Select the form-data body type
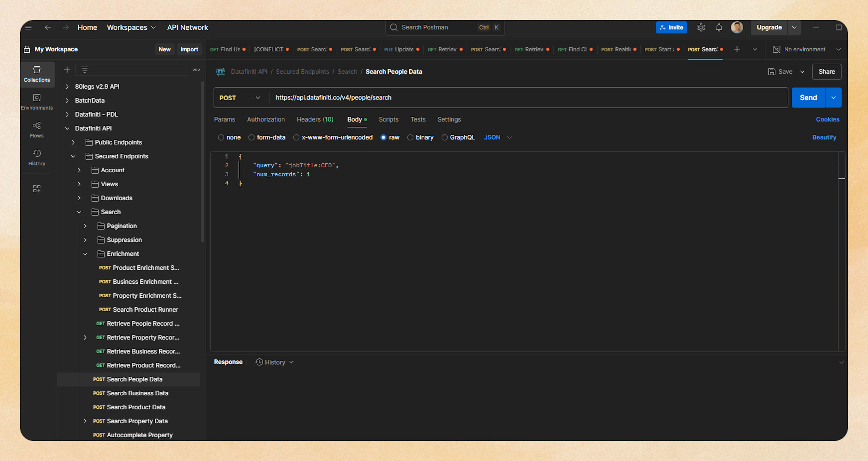 251,137
